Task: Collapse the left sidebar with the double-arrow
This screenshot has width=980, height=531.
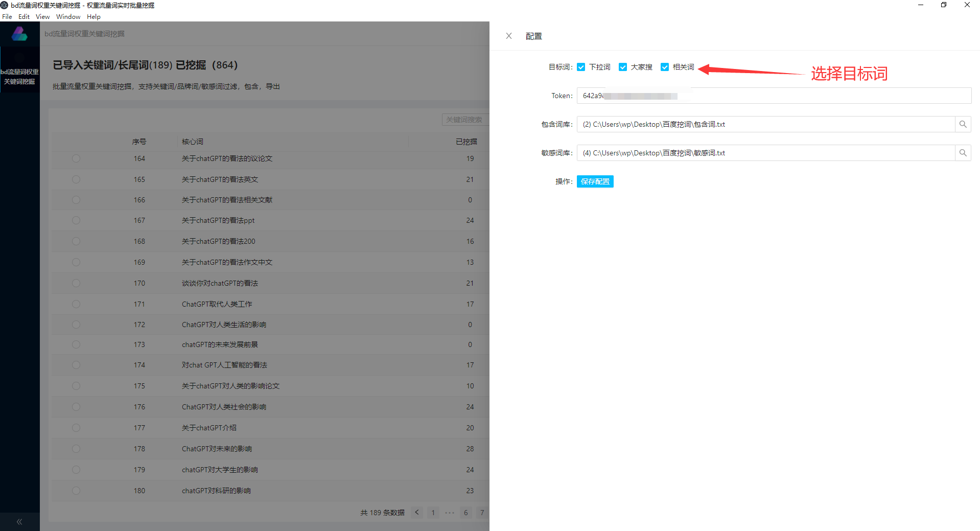Action: (x=19, y=521)
